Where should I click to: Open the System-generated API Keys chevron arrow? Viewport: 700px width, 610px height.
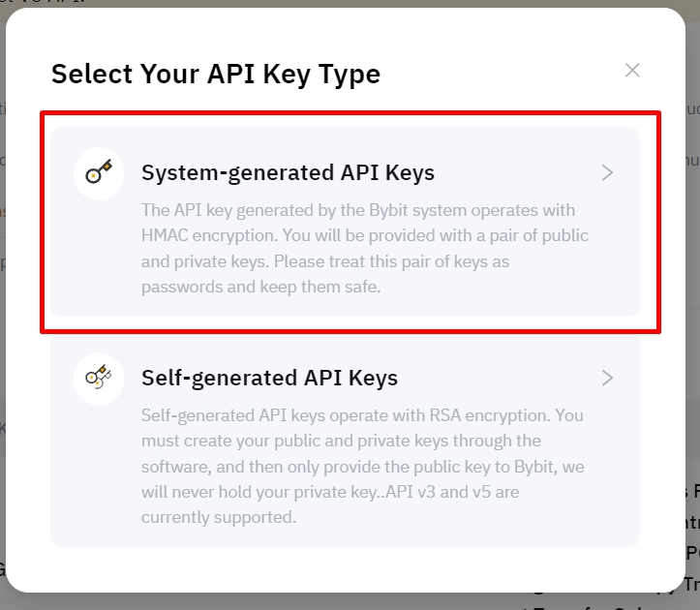[607, 173]
